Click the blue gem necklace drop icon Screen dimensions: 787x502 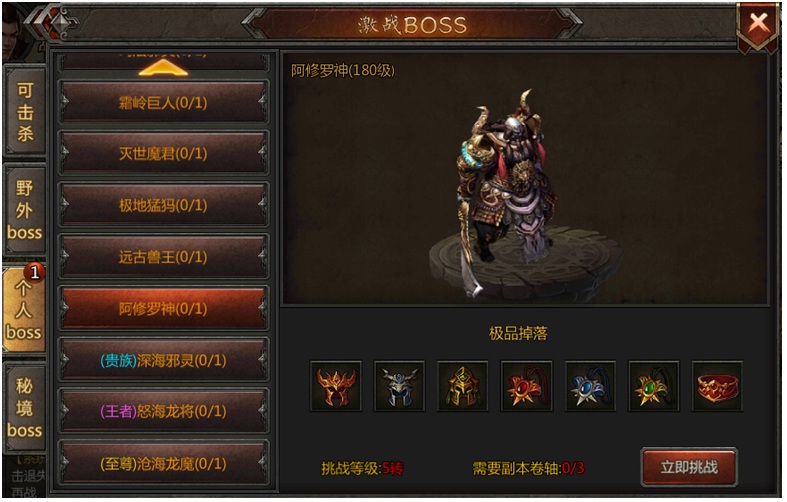coord(590,386)
